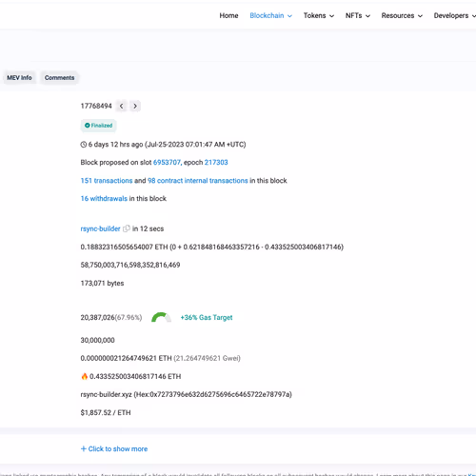Select total difficulty 58,750,003,716,598,352,816,469
The height and width of the screenshot is (476, 476).
click(x=130, y=265)
